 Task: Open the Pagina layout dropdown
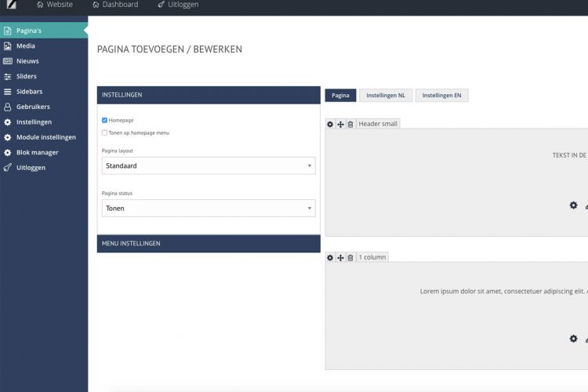[x=209, y=166]
